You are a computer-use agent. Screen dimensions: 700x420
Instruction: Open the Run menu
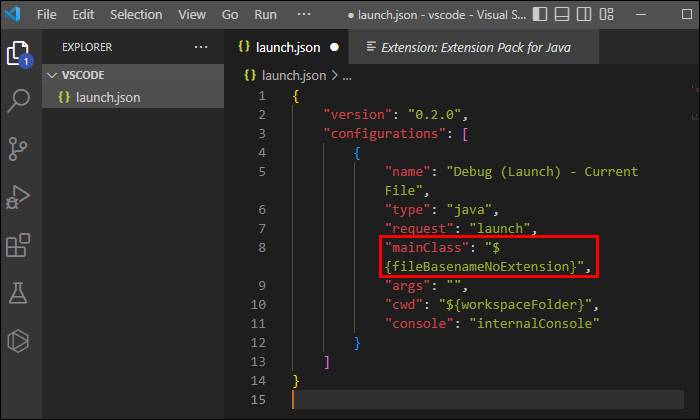[x=265, y=15]
